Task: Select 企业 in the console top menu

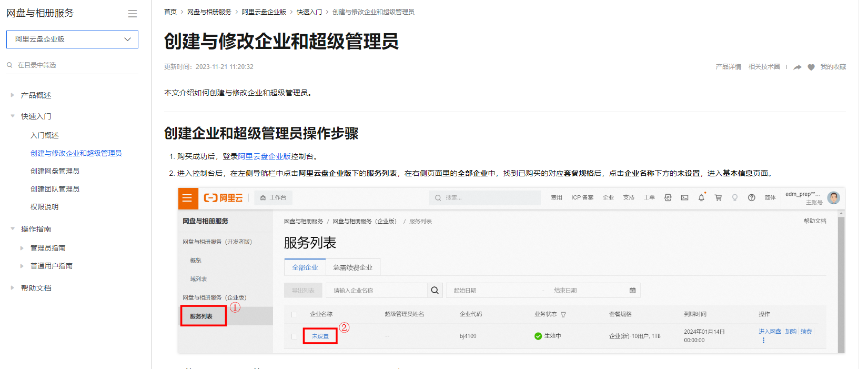Action: point(608,198)
